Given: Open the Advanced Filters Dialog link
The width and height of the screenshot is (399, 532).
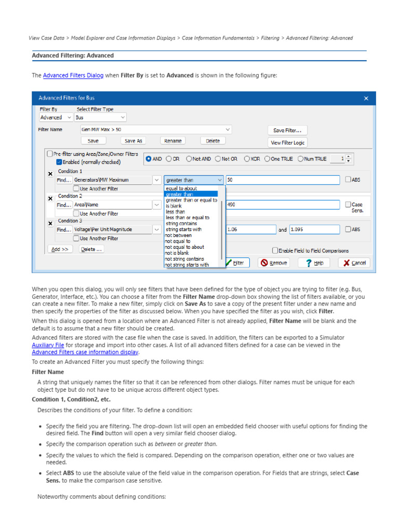Looking at the screenshot, I should click(73, 75).
